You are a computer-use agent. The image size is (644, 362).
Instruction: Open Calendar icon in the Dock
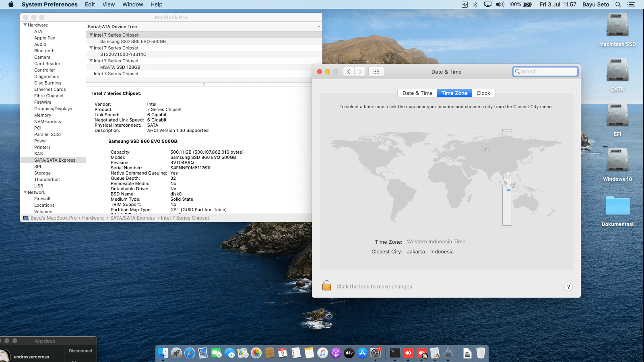(283, 353)
